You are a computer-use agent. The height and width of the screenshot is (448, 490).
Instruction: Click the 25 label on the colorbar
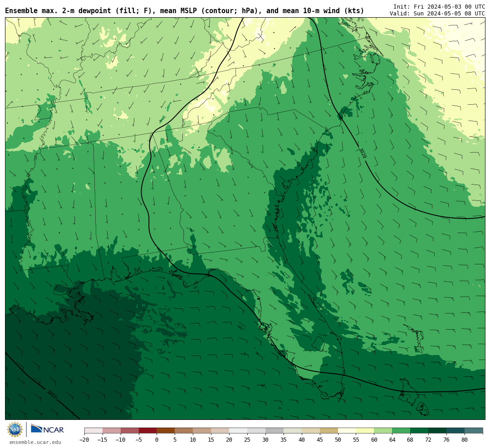pyautogui.click(x=248, y=439)
